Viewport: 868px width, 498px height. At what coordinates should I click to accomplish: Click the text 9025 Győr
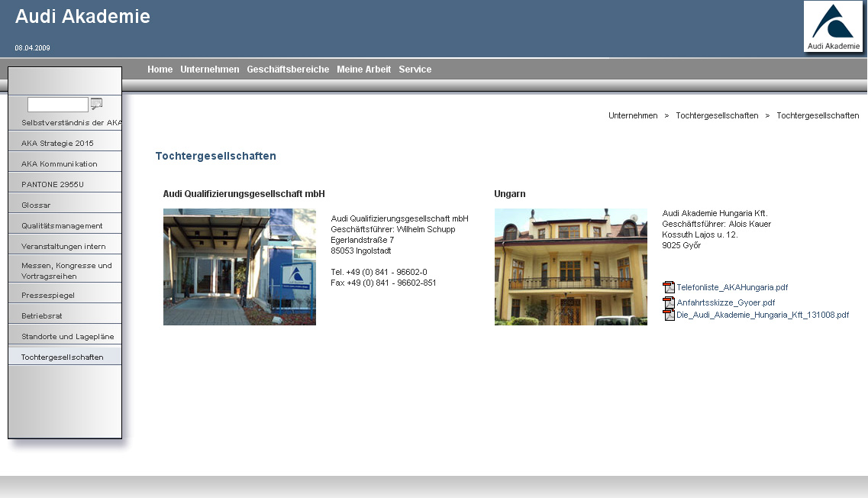(x=682, y=245)
